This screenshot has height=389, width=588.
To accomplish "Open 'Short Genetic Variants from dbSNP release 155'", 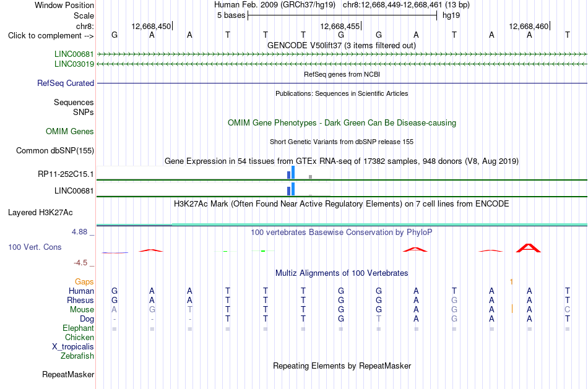I will pyautogui.click(x=342, y=142).
